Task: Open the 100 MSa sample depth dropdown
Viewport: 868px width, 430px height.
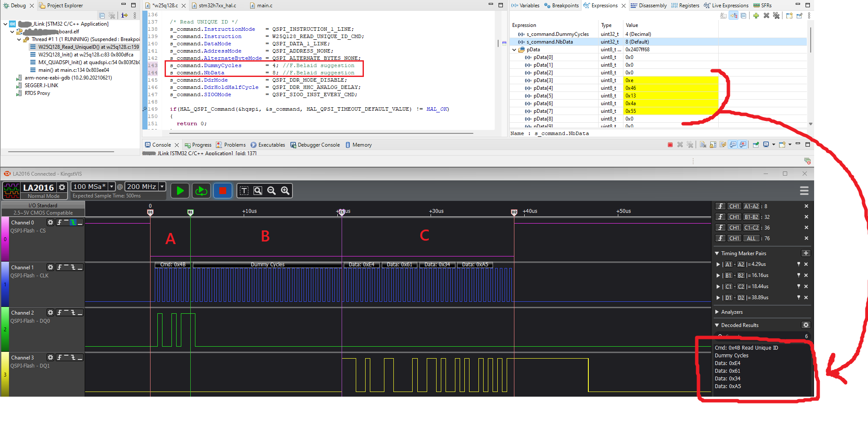Action: [x=112, y=187]
